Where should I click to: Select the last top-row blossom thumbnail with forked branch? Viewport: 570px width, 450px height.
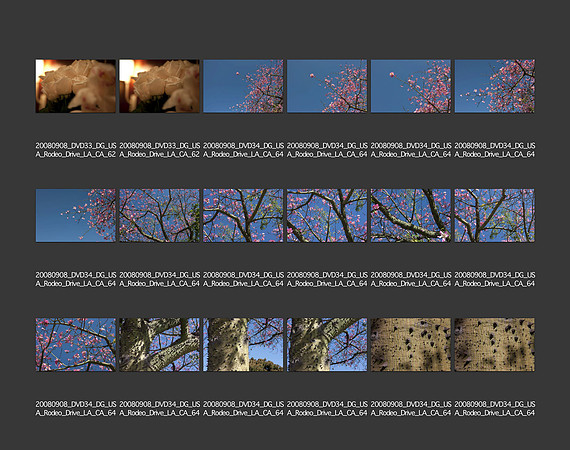[495, 86]
